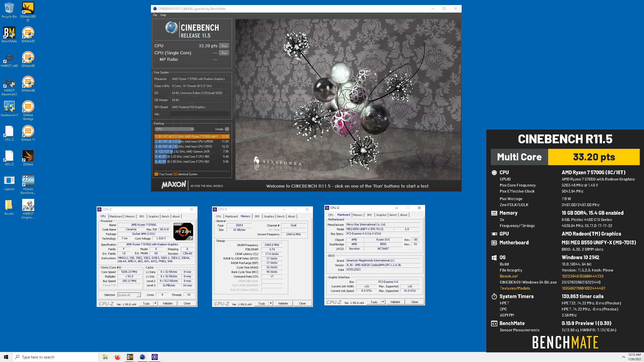The image size is (644, 362).
Task: Select the CPU-Z desktop file icon
Action: click(x=9, y=133)
